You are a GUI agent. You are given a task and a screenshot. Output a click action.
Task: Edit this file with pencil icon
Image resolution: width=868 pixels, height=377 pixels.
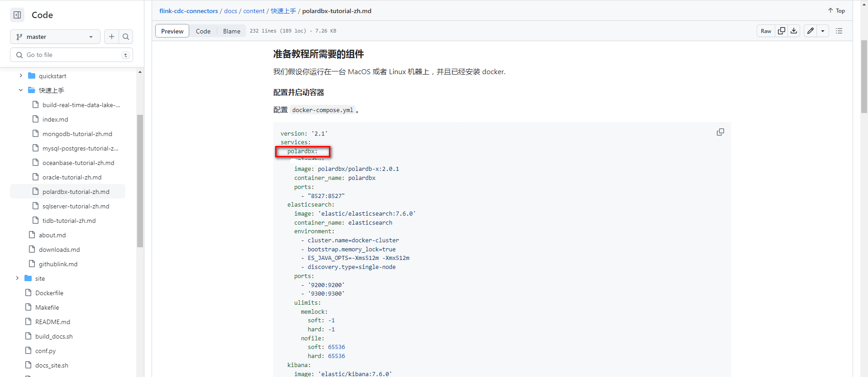[811, 31]
